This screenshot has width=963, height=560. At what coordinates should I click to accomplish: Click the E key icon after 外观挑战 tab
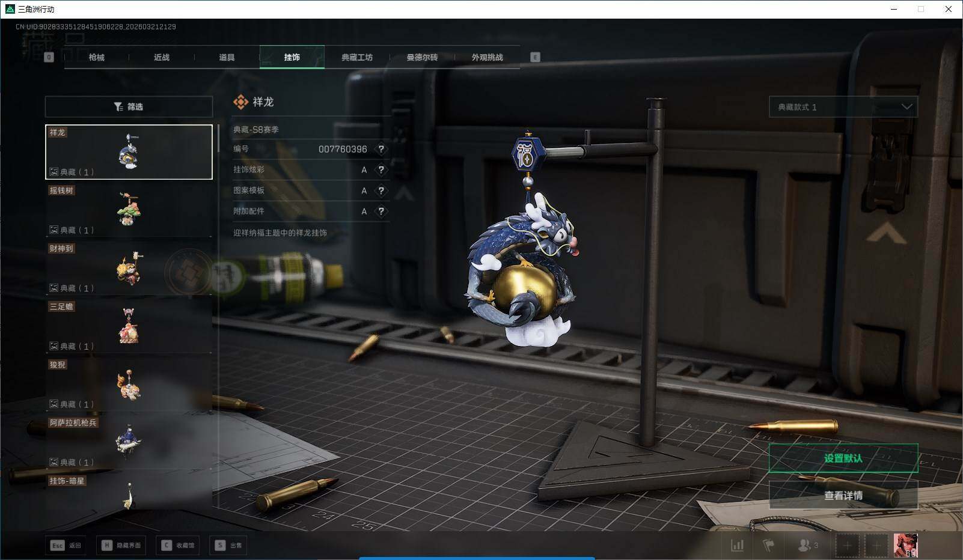[x=535, y=57]
